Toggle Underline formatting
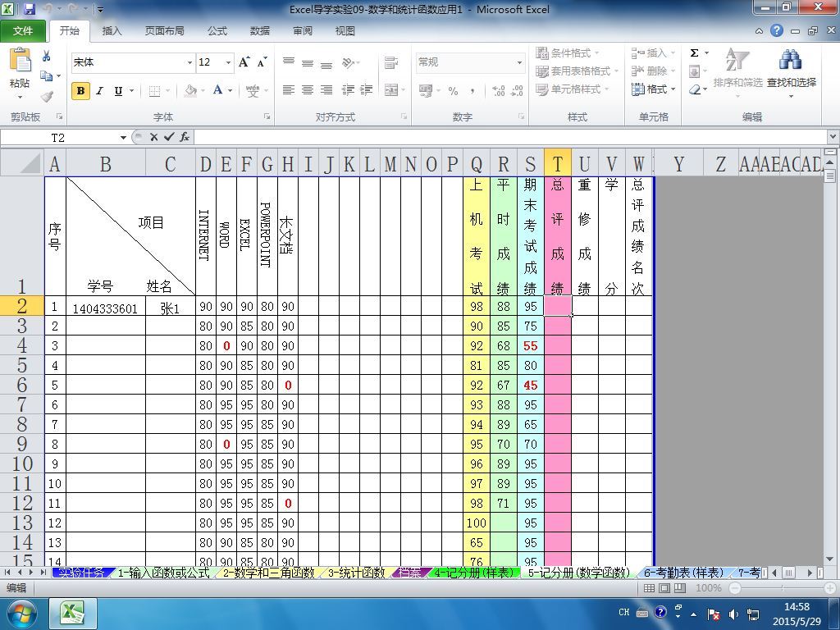 point(118,90)
